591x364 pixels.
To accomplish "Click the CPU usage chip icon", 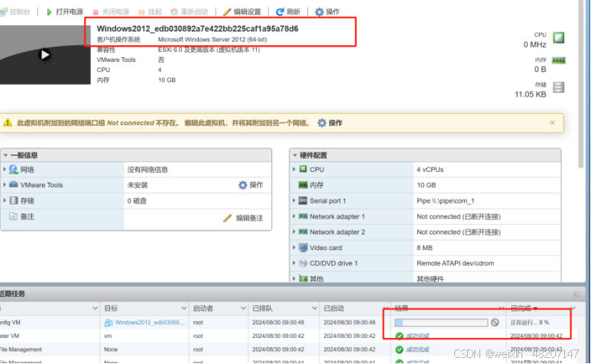I will 559,37.
